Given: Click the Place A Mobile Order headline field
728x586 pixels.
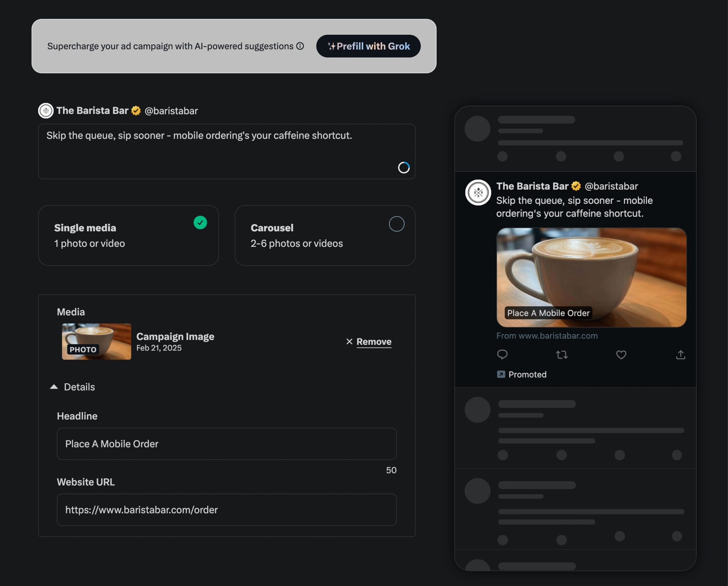Looking at the screenshot, I should click(226, 444).
